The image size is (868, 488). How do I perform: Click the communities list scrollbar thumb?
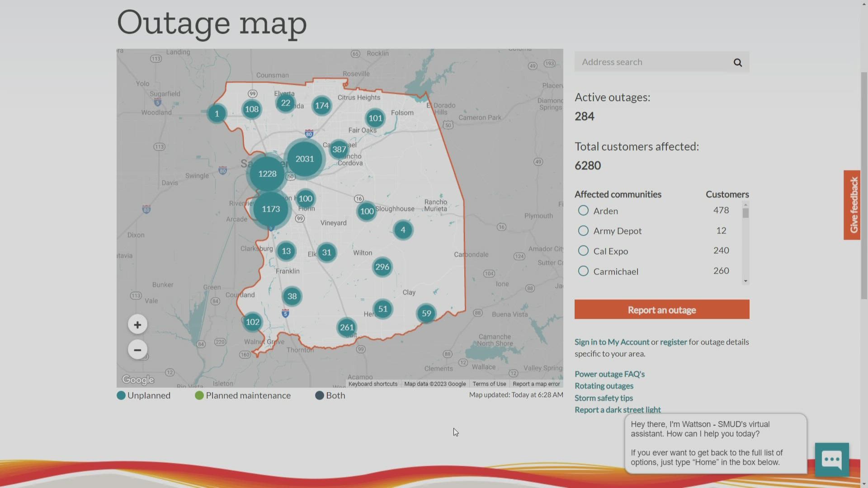745,213
